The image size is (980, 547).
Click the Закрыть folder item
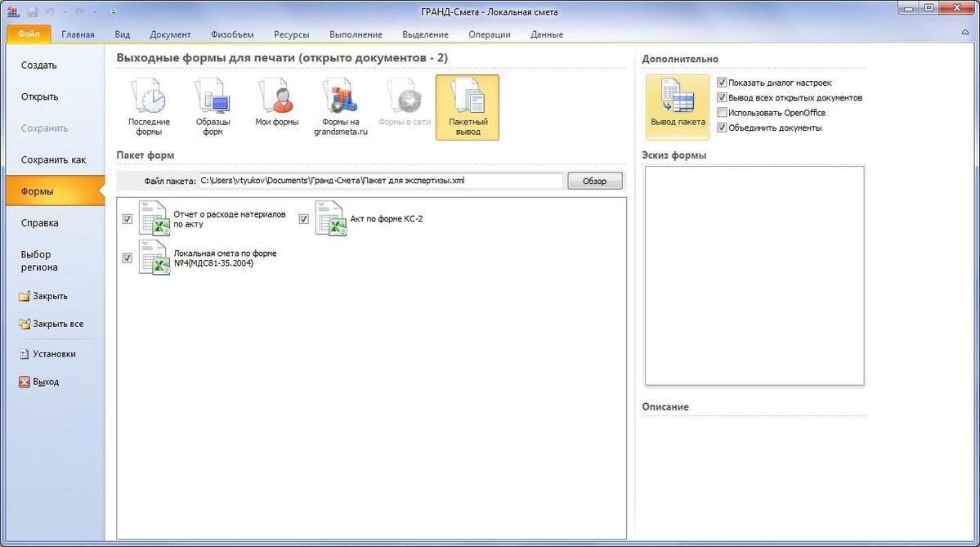(x=43, y=296)
